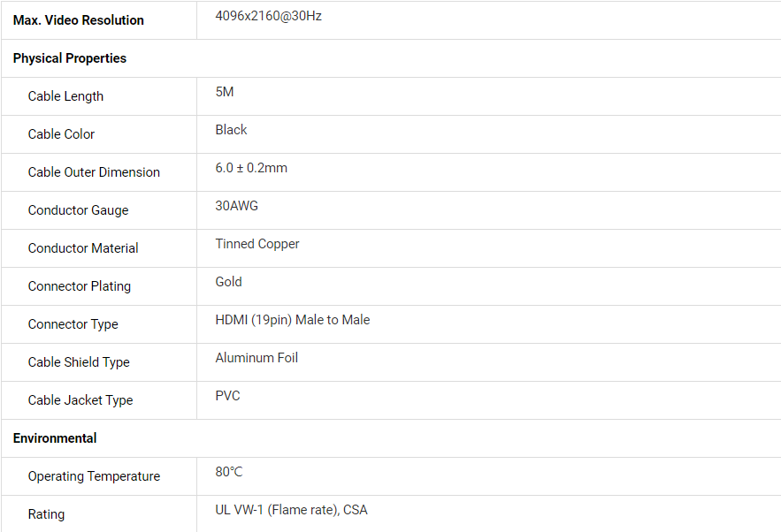The height and width of the screenshot is (532, 781).
Task: Select the Gold plating value
Action: tap(228, 282)
